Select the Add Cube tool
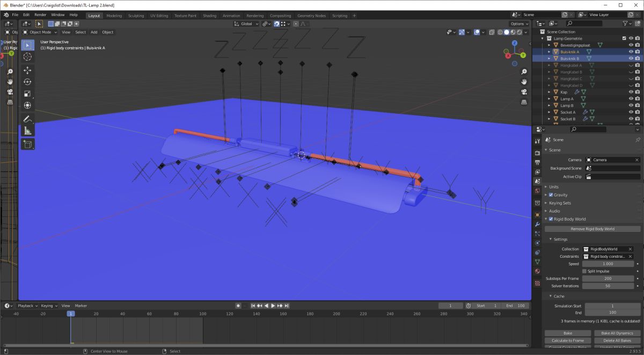Screen dimensions: 644x355 click(x=27, y=144)
